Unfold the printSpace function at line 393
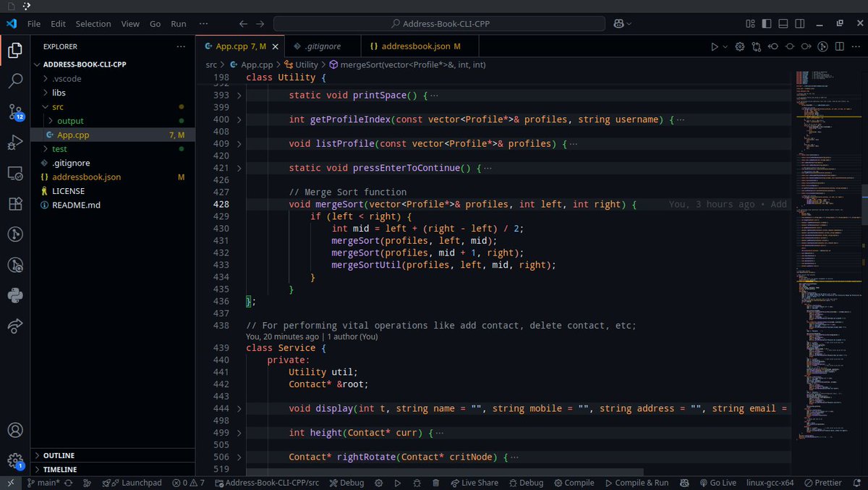The width and height of the screenshot is (868, 490). point(239,96)
